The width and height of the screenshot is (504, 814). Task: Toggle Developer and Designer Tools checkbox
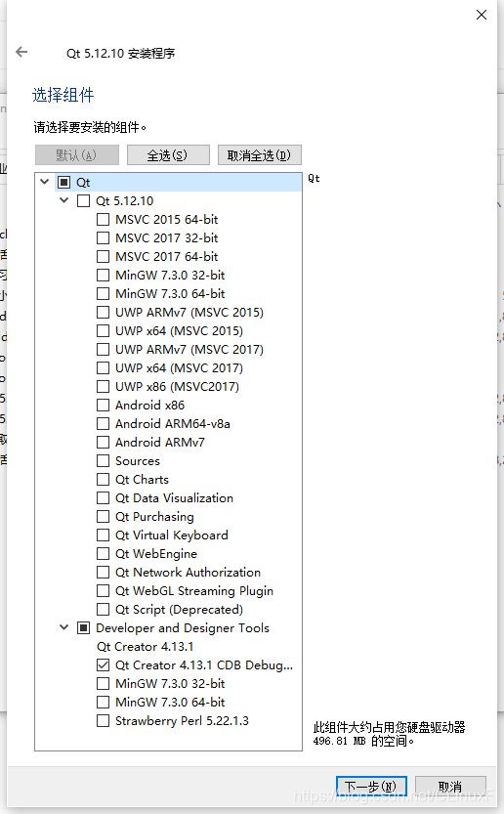click(x=84, y=628)
